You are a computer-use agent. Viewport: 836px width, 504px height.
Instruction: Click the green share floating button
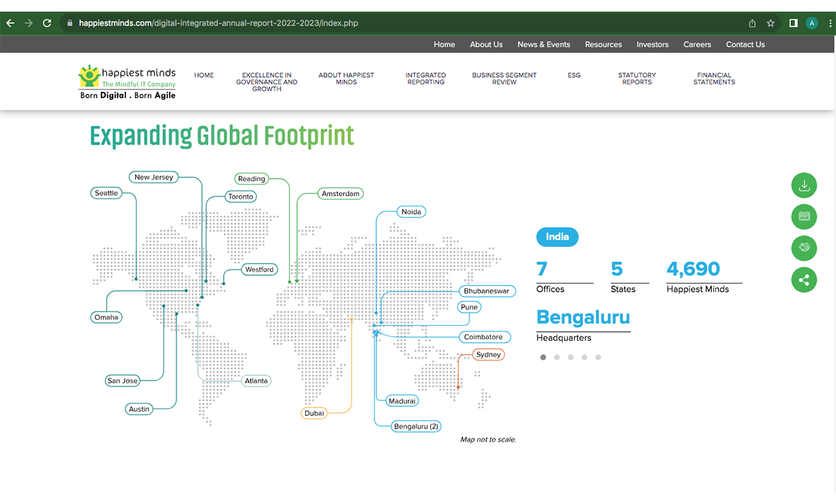804,279
